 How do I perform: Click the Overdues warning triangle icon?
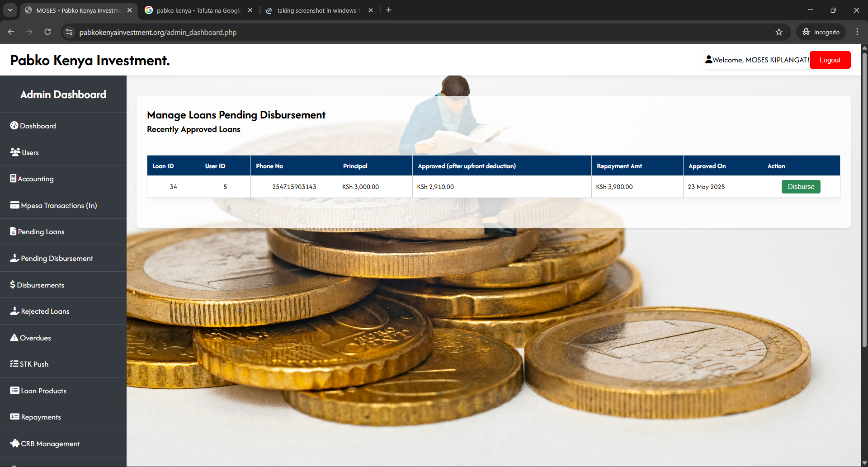tap(14, 338)
